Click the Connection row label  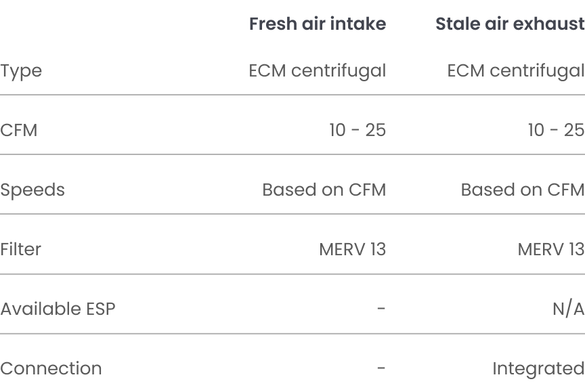click(x=51, y=368)
